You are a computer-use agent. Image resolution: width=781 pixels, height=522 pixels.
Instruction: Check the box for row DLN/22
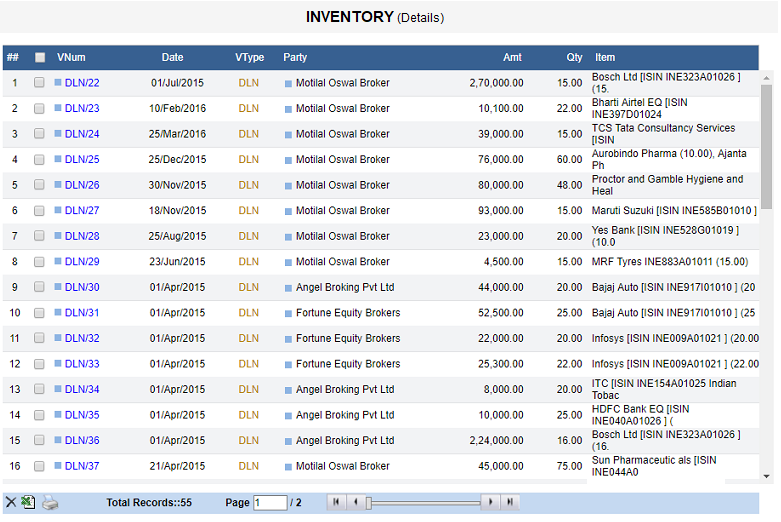coord(39,82)
